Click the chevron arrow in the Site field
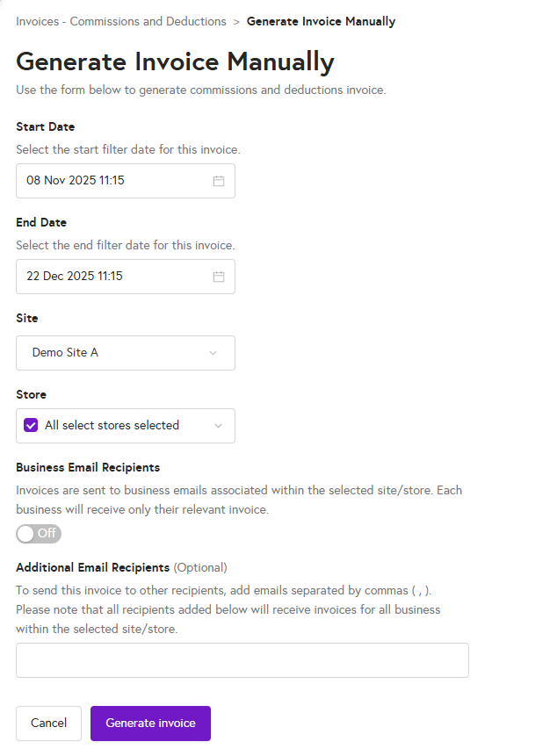This screenshot has width=550, height=756. (x=213, y=353)
